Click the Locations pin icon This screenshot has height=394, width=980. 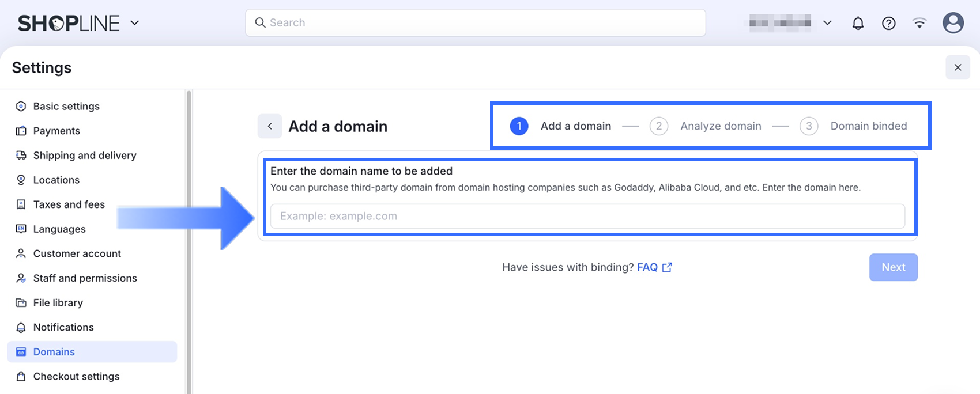pos(21,180)
